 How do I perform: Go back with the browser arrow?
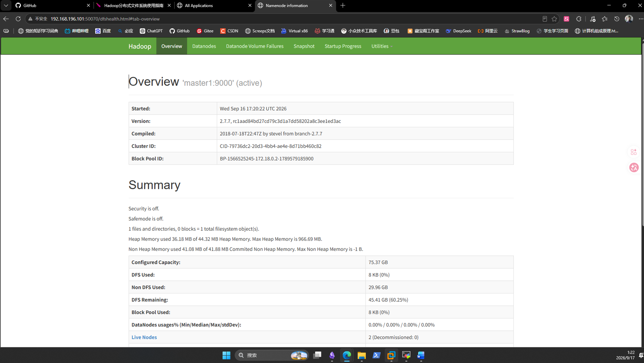pos(6,19)
